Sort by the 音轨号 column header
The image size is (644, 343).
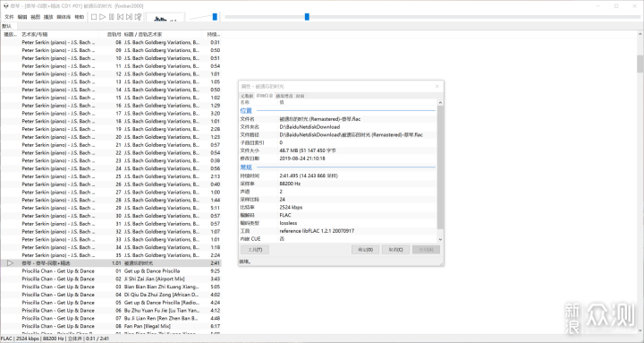click(111, 35)
